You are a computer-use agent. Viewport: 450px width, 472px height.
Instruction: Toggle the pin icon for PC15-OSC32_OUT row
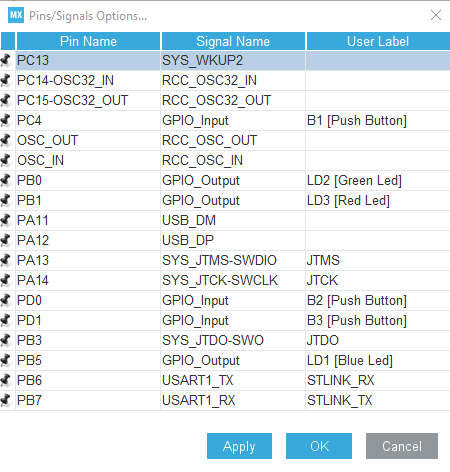click(5, 100)
